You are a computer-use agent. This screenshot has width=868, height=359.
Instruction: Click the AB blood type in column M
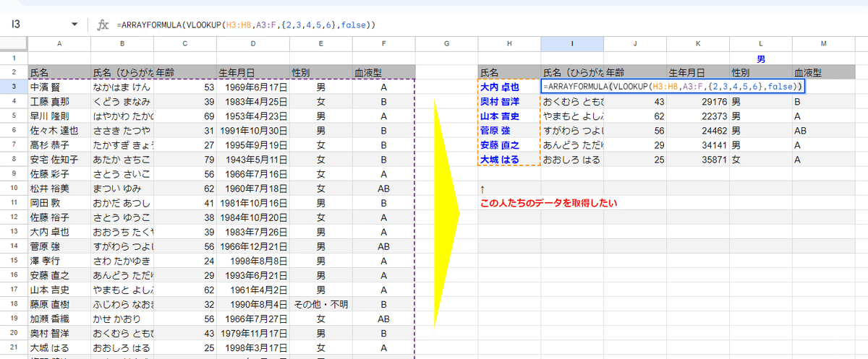point(824,130)
